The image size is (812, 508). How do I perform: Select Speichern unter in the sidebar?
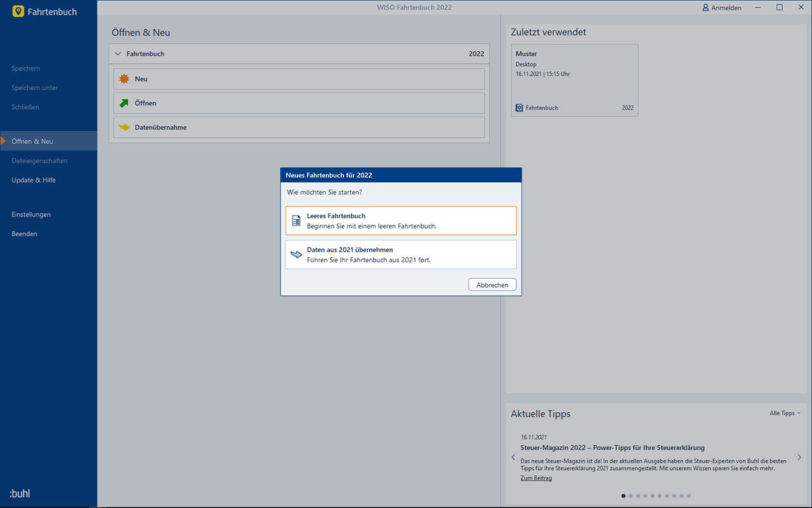pyautogui.click(x=35, y=88)
